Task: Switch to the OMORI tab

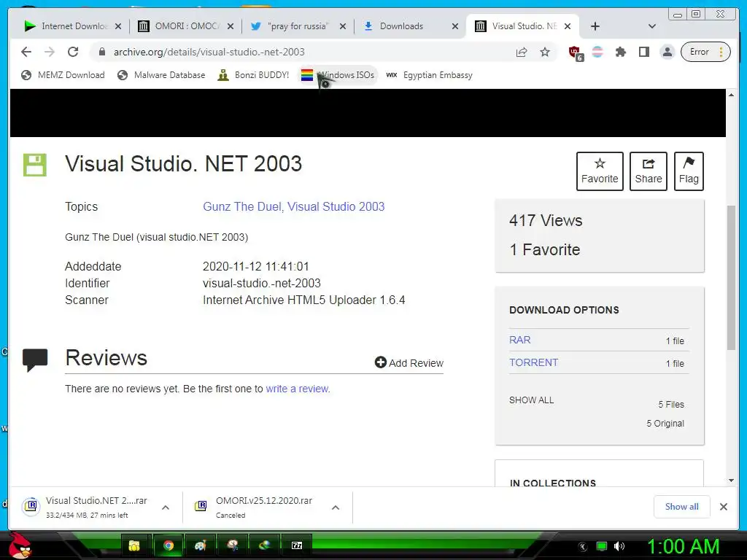Action: [187, 26]
